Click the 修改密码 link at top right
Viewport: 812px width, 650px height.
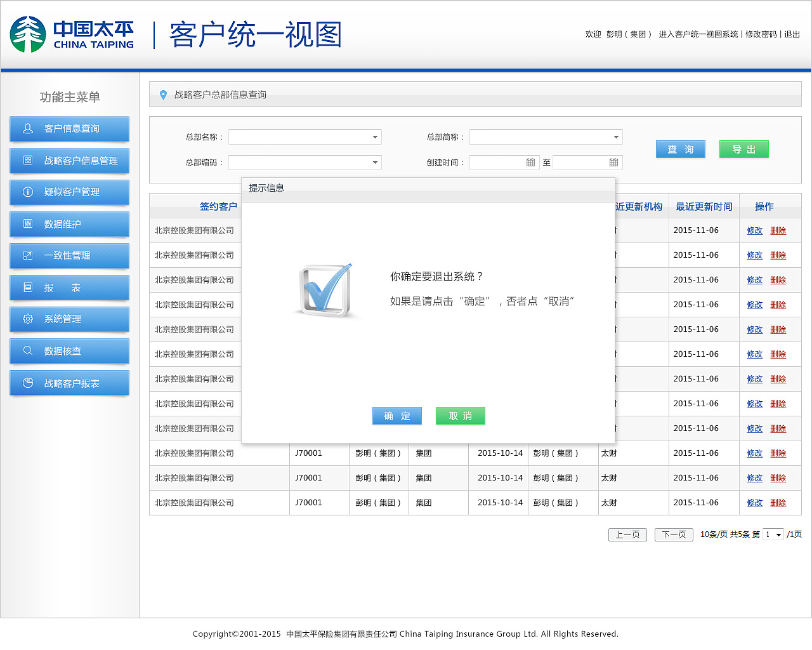coord(761,34)
